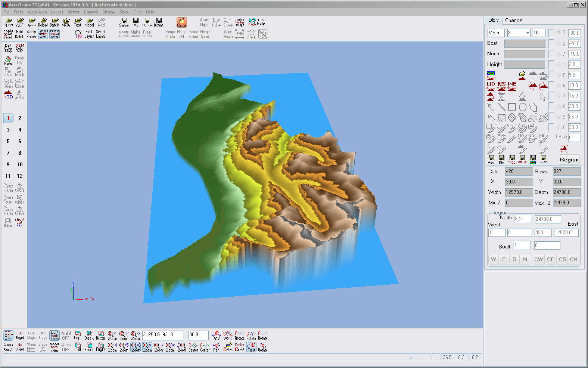Save as Bitmap image icon

[x=159, y=22]
